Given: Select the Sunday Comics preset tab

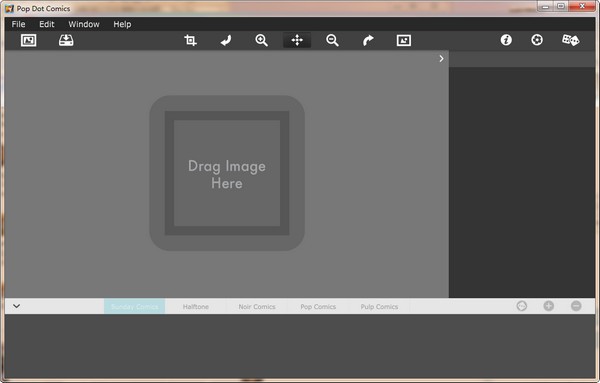Looking at the screenshot, I should 134,306.
